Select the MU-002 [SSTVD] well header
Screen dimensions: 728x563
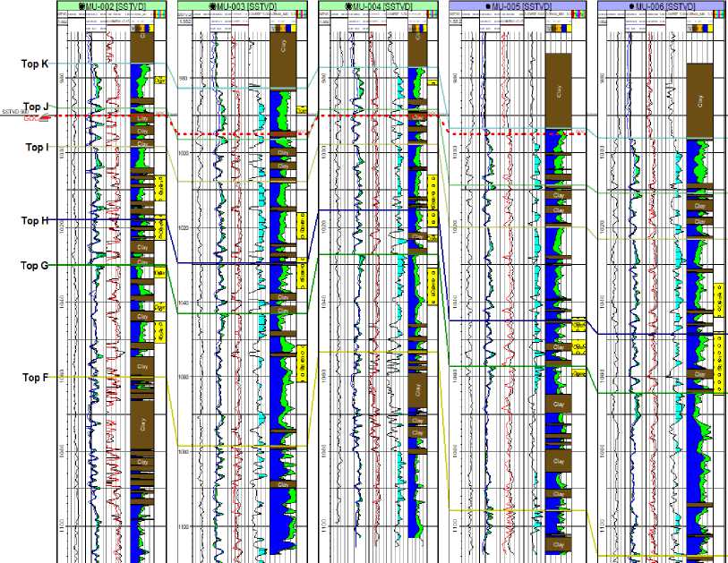112,6
